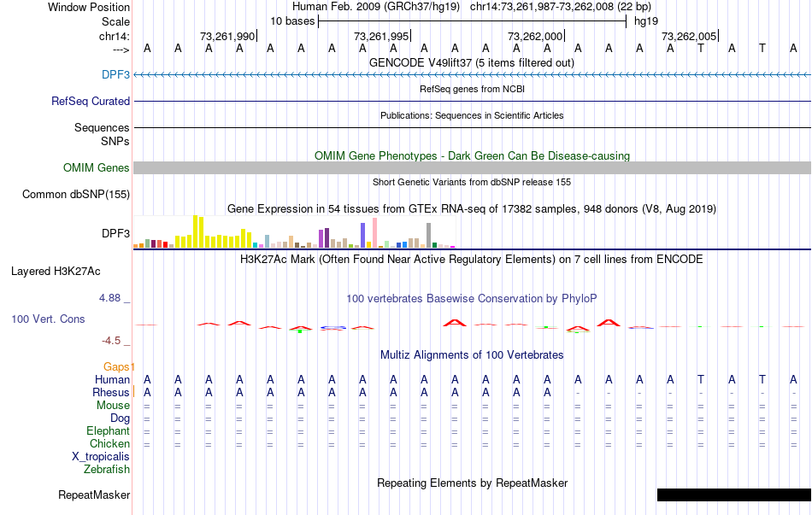The width and height of the screenshot is (812, 515).
Task: Open Short Genetic Variants from dbSNP title
Action: tap(472, 182)
